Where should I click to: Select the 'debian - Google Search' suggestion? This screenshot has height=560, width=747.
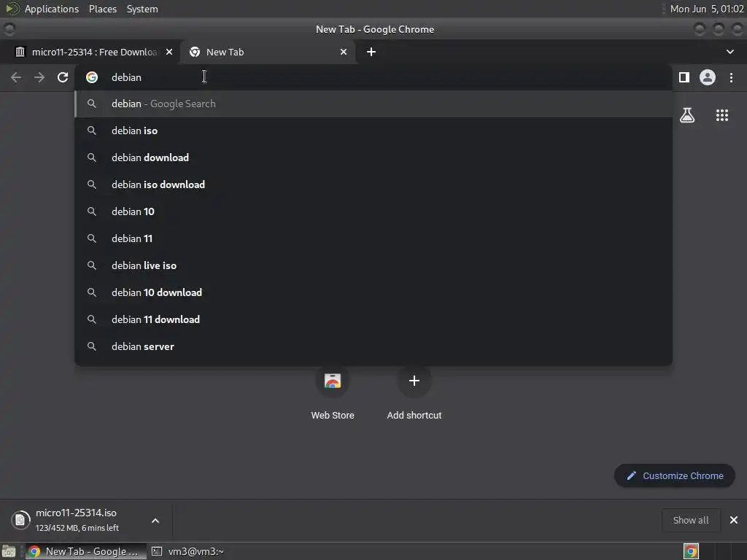pyautogui.click(x=373, y=104)
